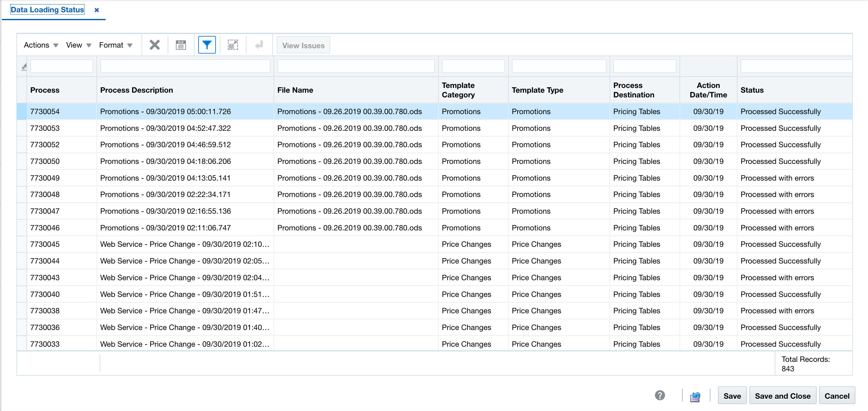Open the View menu

[x=78, y=44]
